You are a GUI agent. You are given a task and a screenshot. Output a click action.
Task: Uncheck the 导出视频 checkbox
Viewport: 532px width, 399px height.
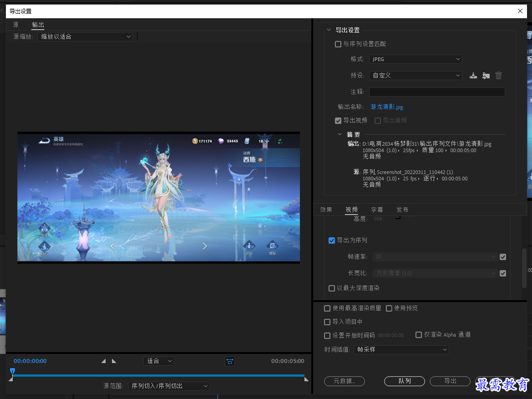[338, 121]
